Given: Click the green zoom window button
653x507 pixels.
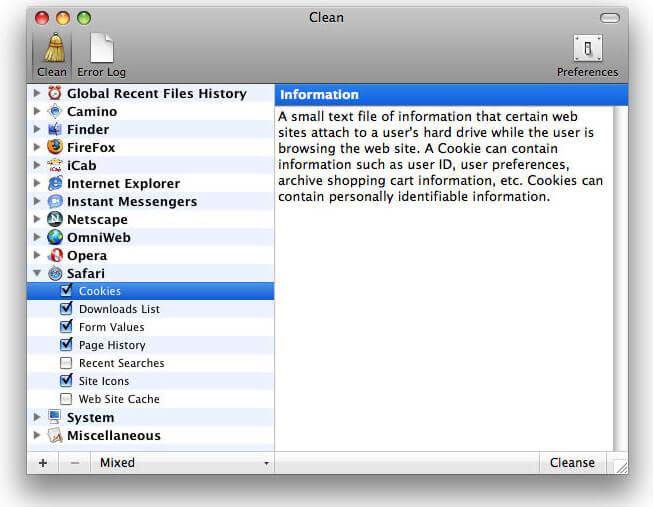Looking at the screenshot, I should click(84, 18).
